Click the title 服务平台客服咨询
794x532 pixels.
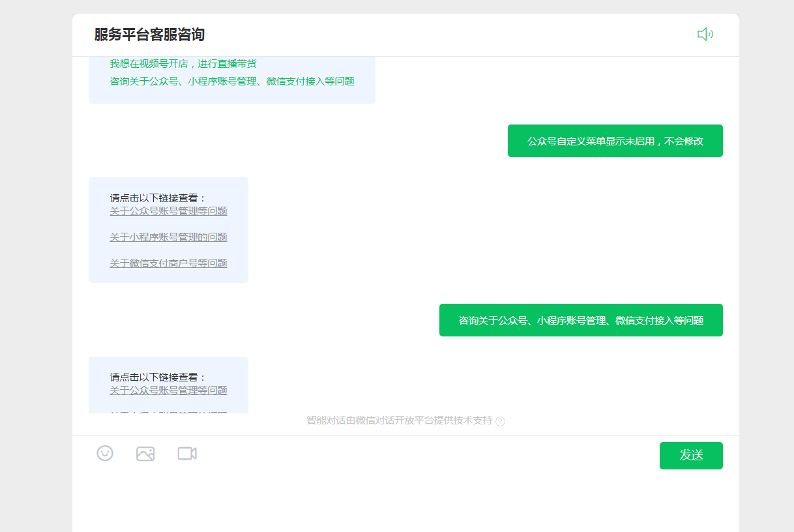pyautogui.click(x=149, y=35)
